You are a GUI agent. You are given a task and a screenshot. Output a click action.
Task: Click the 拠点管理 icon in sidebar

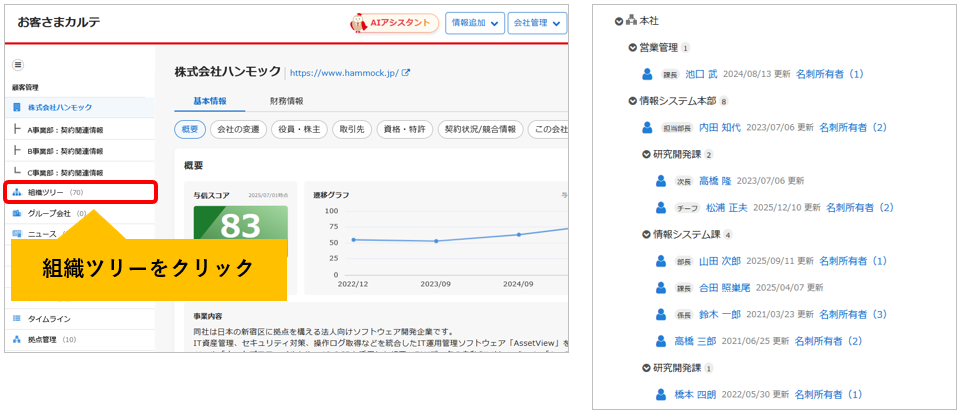click(x=17, y=339)
